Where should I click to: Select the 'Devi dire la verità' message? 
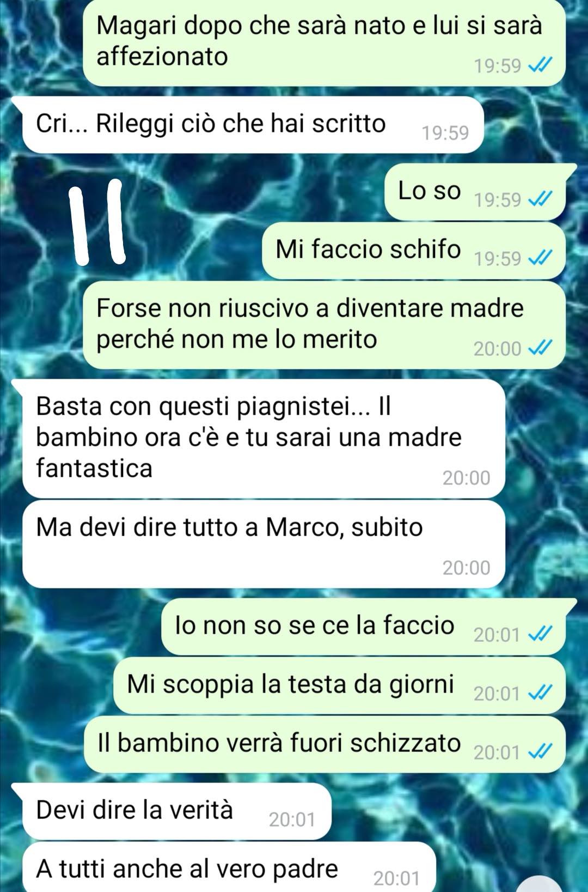coord(177,811)
